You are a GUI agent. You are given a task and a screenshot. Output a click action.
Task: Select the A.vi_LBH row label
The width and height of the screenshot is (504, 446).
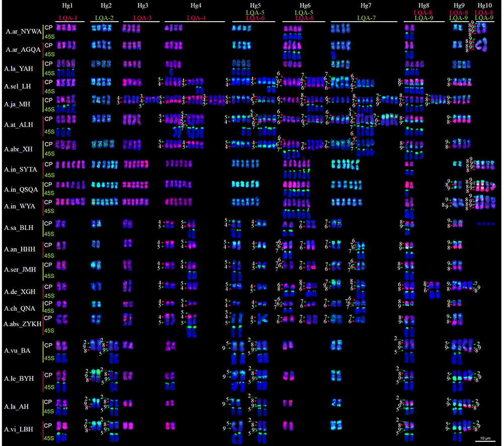19,429
